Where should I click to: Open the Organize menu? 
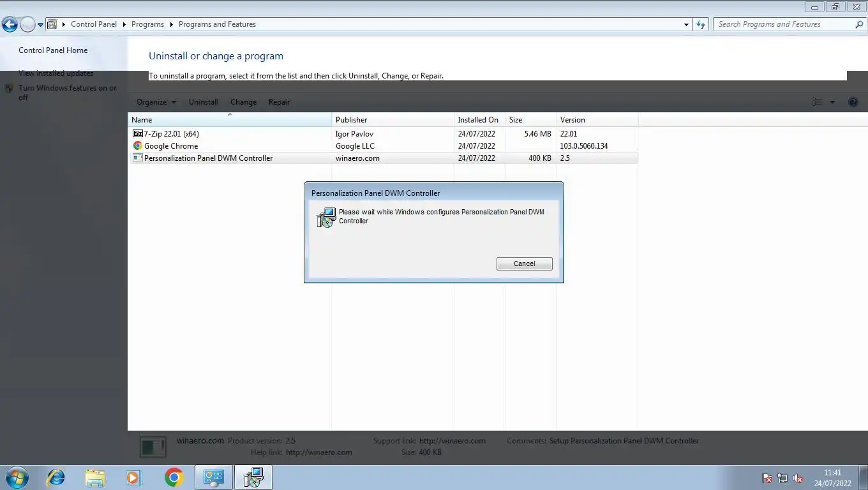click(156, 102)
